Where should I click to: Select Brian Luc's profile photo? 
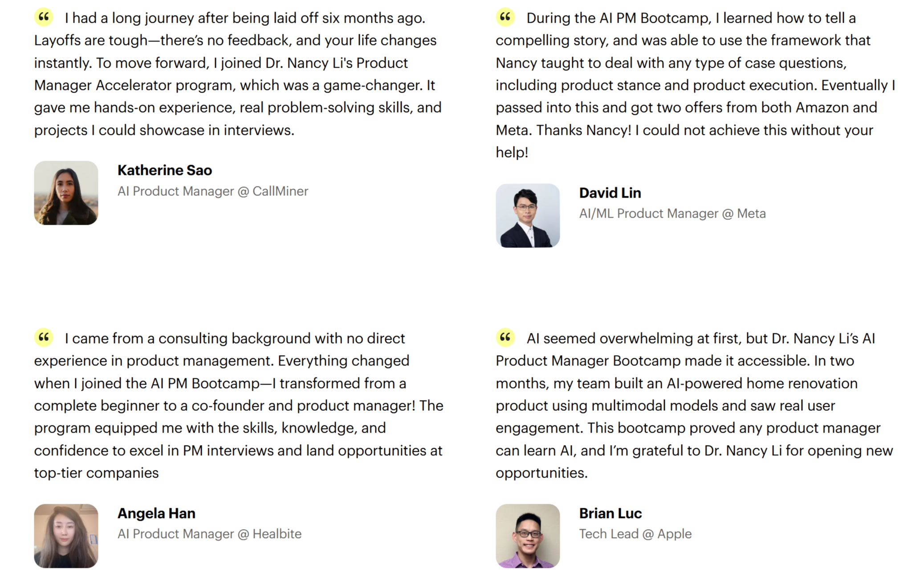tap(528, 536)
